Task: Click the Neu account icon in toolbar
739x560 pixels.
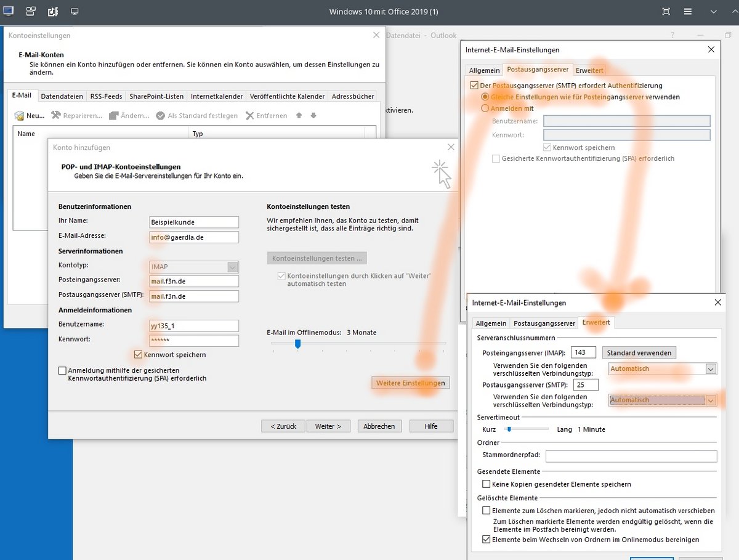Action: click(x=19, y=116)
